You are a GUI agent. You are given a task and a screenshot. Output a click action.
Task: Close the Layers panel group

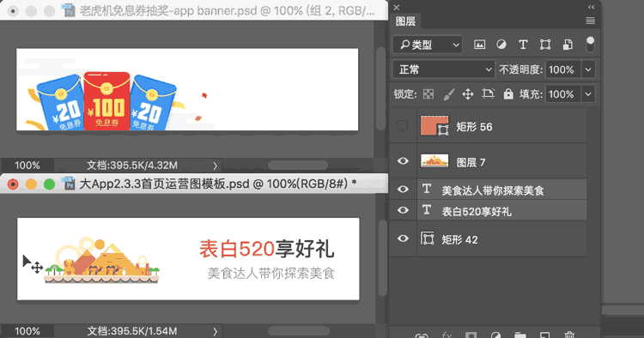pyautogui.click(x=397, y=8)
